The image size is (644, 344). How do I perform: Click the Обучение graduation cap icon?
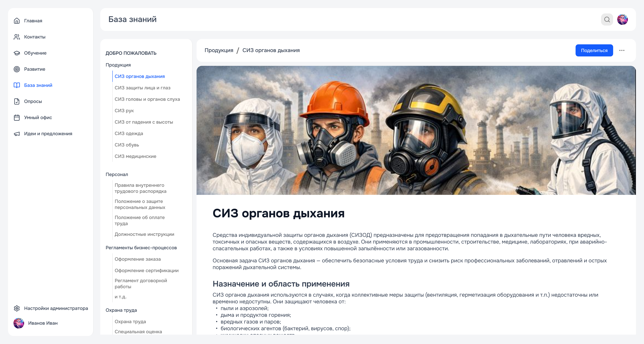point(17,53)
